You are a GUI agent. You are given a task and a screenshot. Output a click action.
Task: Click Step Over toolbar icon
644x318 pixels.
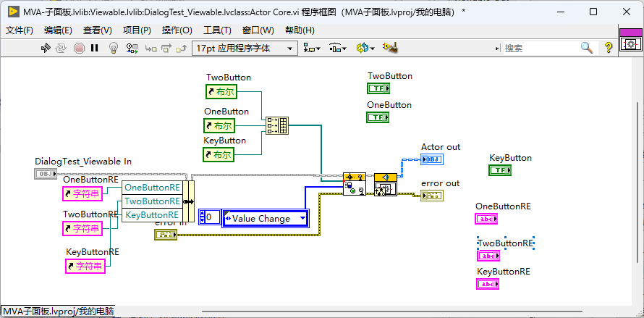point(166,49)
